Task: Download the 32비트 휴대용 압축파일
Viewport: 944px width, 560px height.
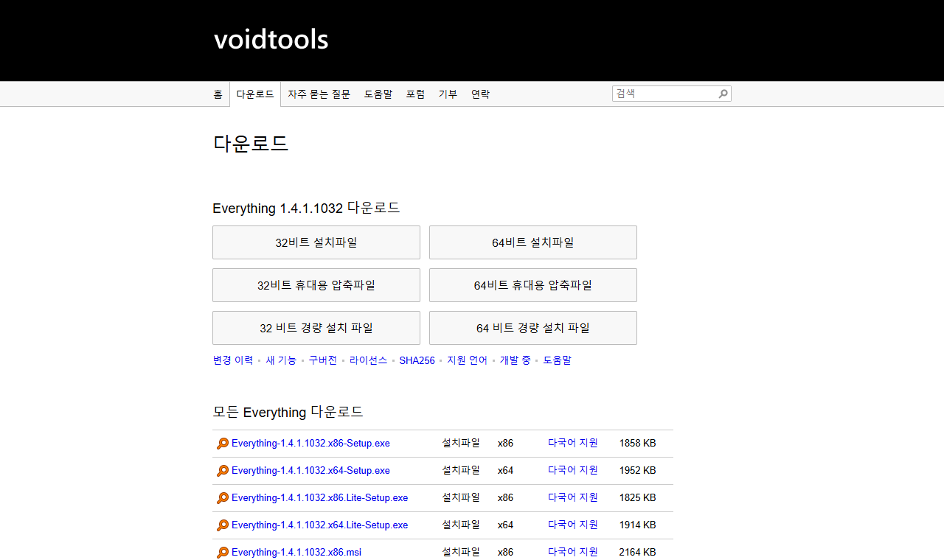Action: [316, 285]
